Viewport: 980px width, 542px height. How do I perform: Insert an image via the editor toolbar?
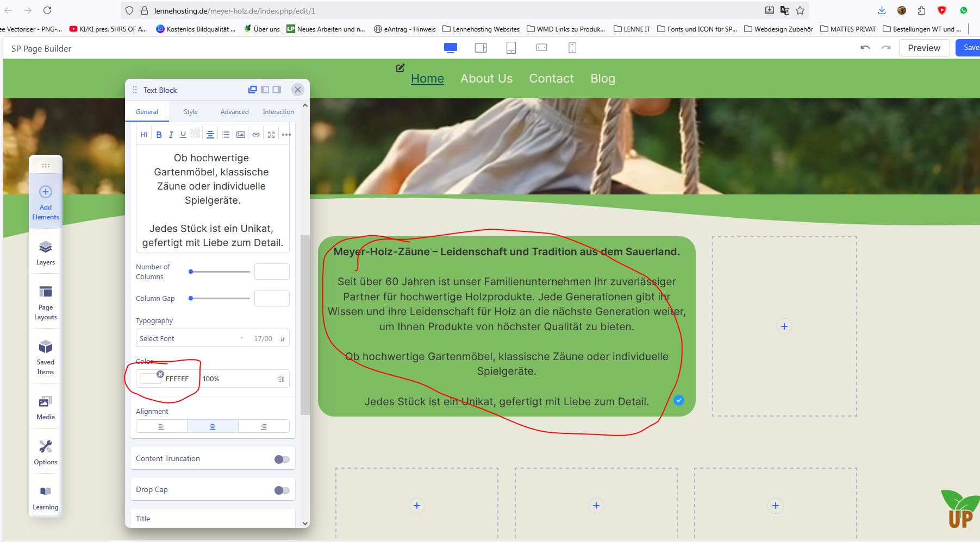click(241, 135)
